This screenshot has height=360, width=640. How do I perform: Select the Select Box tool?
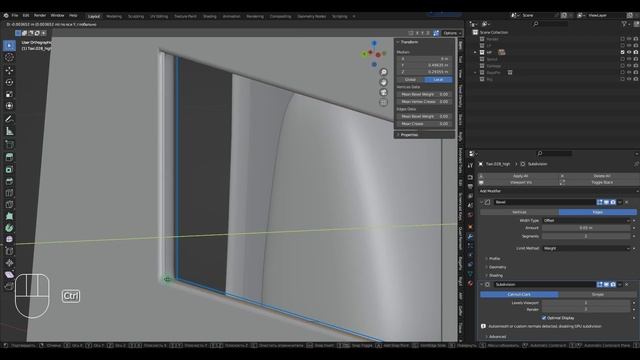coord(9,46)
